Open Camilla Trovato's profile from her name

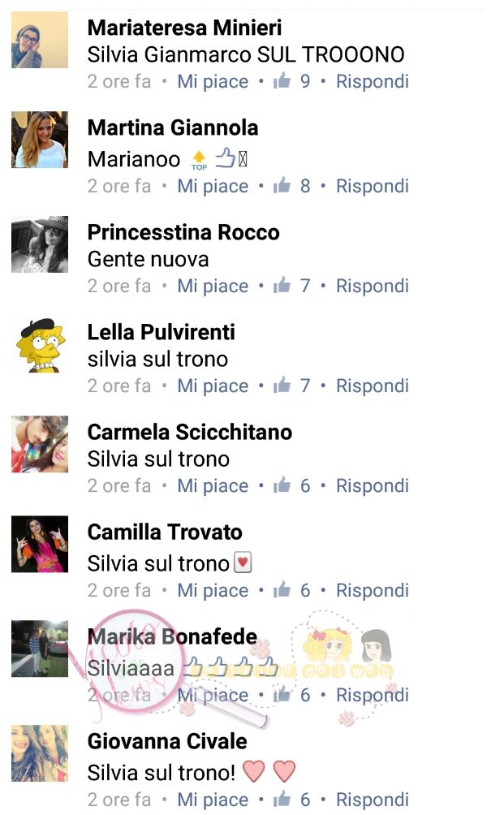(165, 532)
